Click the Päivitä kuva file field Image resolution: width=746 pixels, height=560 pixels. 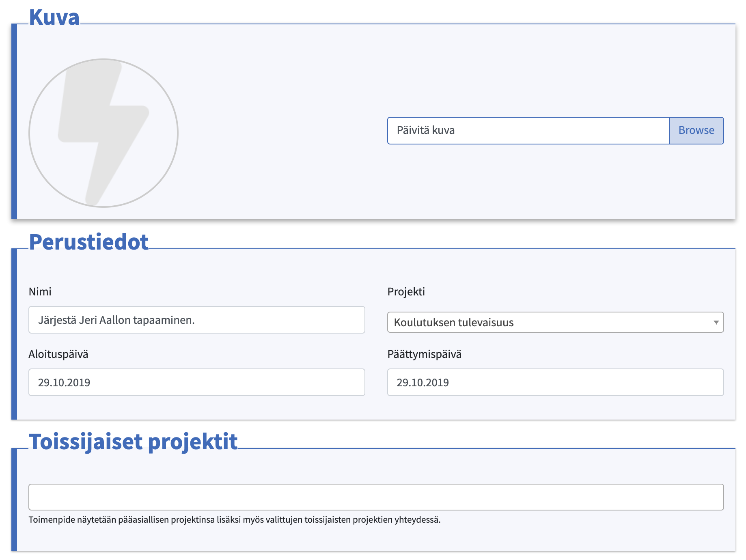(528, 131)
